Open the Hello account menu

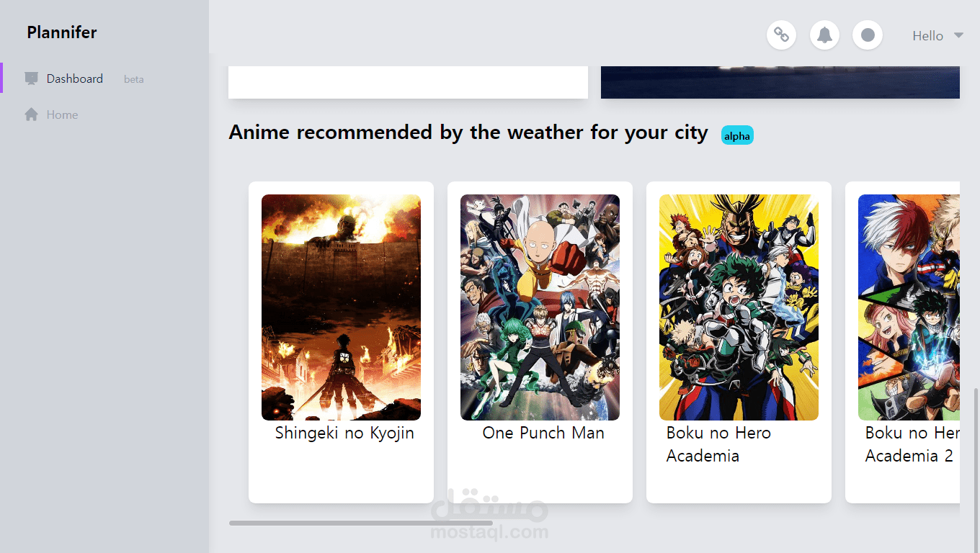[937, 35]
